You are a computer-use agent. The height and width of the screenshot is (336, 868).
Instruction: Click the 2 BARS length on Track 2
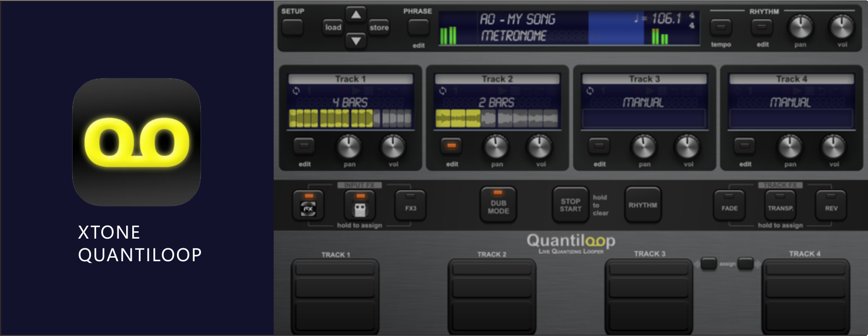[x=497, y=102]
